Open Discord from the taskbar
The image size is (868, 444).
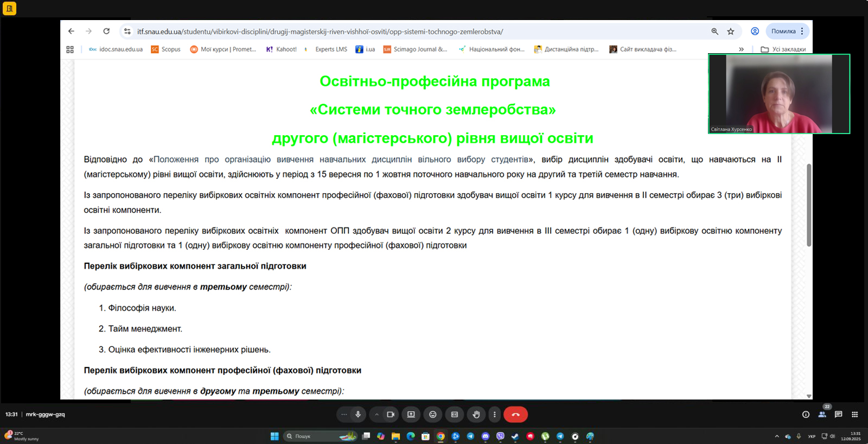(x=485, y=436)
